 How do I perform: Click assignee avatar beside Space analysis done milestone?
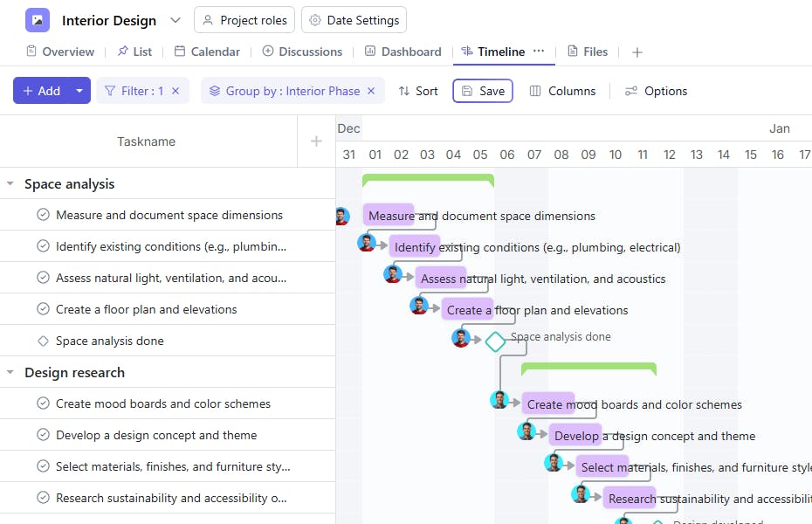pos(461,338)
